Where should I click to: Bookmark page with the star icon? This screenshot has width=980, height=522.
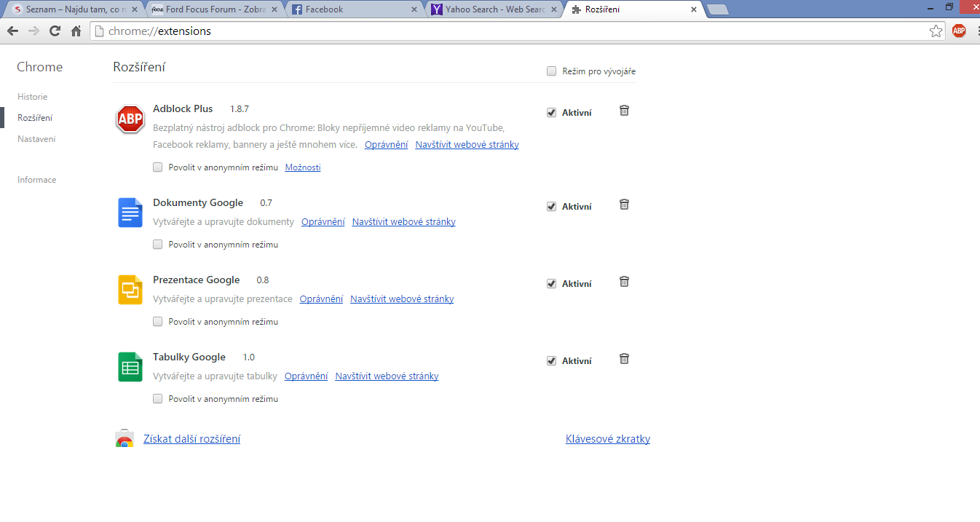tap(936, 31)
